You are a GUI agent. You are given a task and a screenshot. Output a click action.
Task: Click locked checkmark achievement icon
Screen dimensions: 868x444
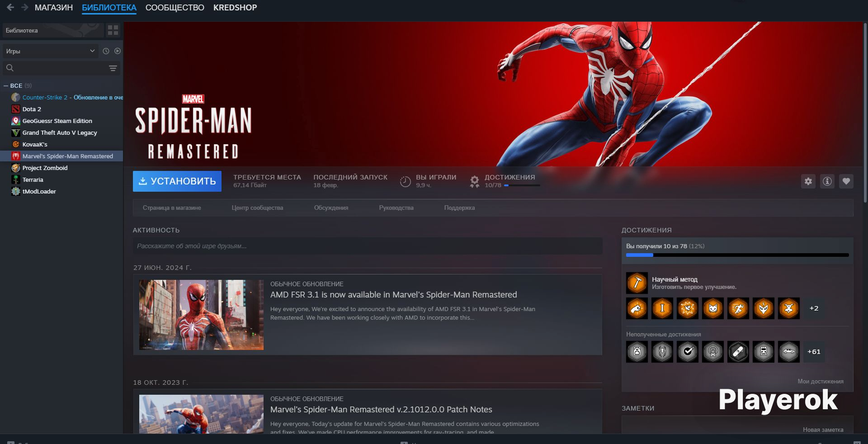point(688,352)
